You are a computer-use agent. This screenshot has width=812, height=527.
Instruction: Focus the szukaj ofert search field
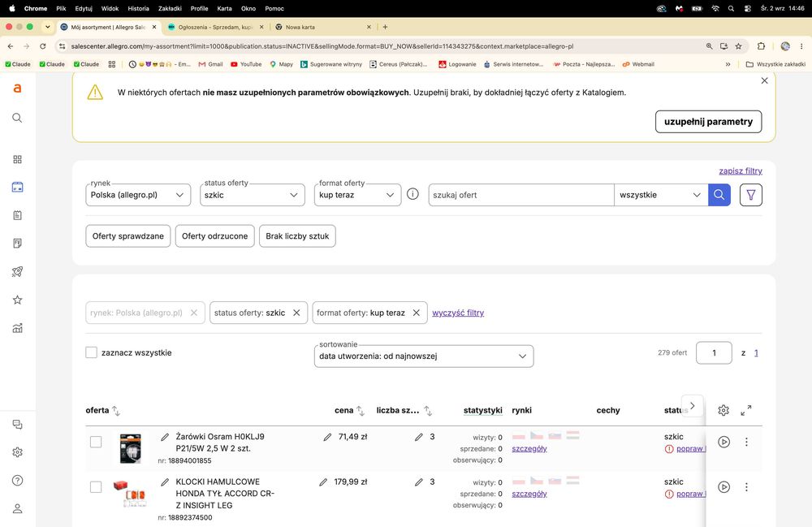pyautogui.click(x=521, y=195)
